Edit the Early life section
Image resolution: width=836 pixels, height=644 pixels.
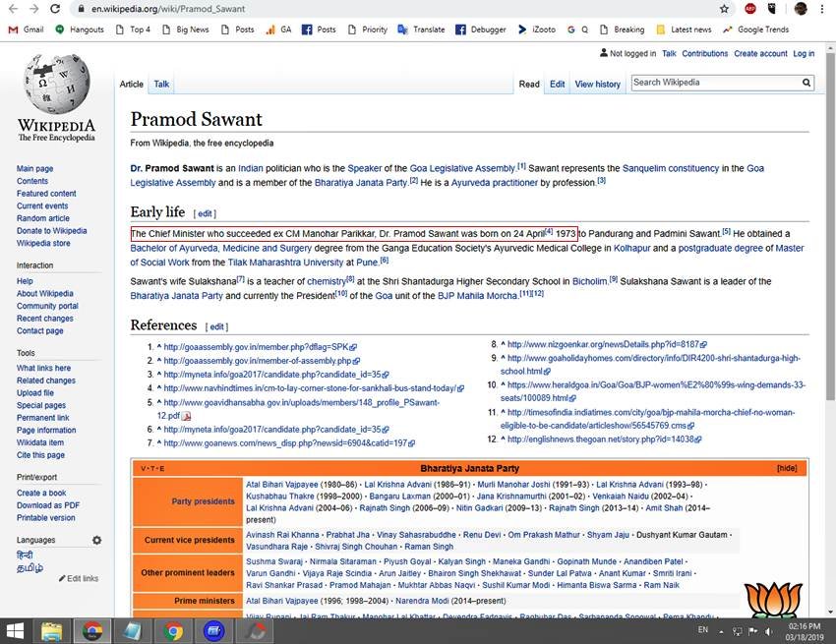[x=205, y=213]
